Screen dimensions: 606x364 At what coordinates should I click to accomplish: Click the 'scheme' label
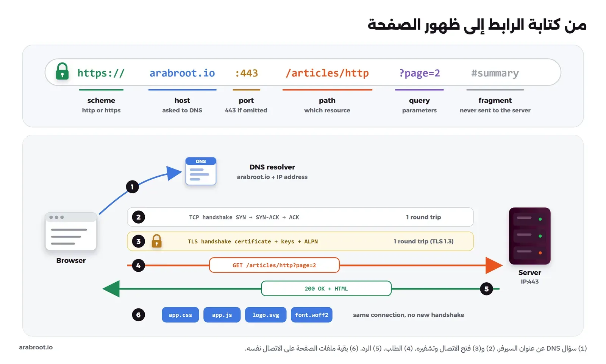101,100
